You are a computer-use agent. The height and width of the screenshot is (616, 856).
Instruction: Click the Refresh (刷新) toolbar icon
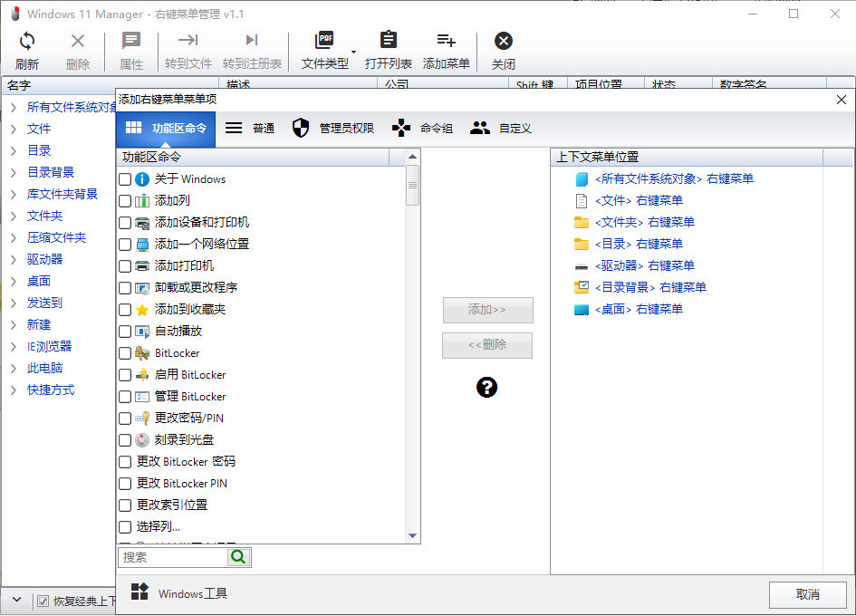click(27, 41)
